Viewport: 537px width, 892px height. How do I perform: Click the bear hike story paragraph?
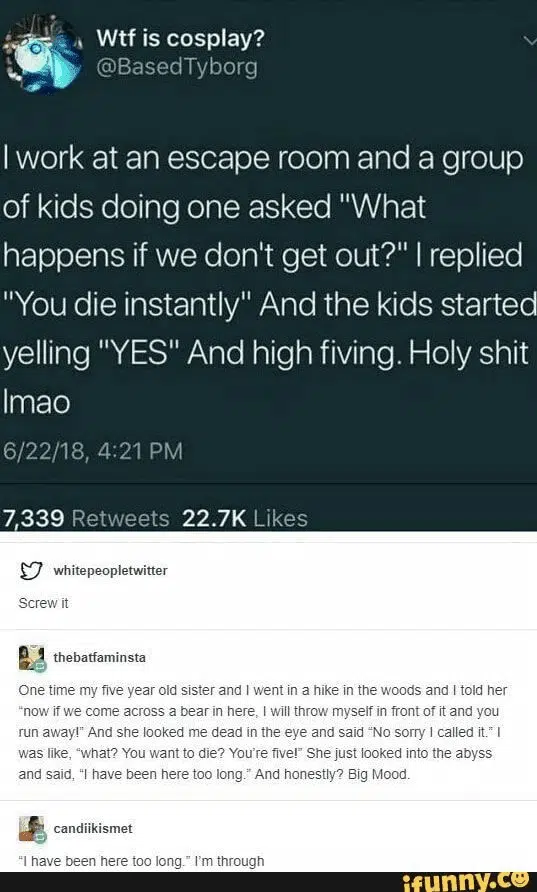(263, 732)
